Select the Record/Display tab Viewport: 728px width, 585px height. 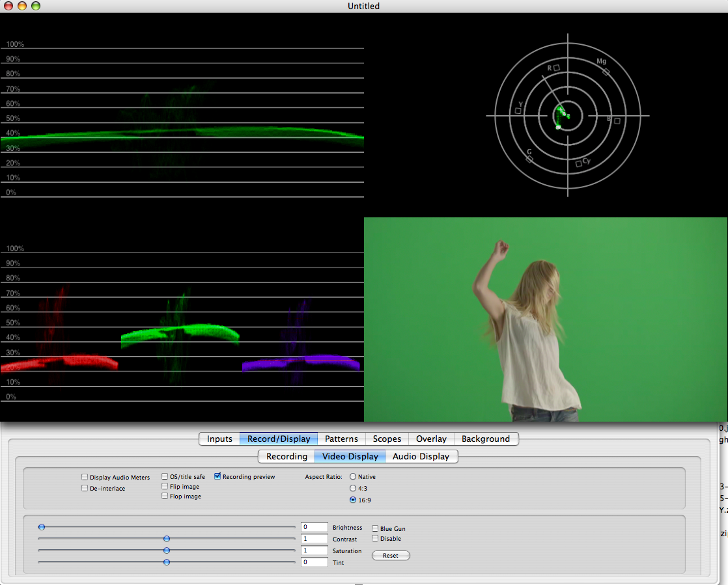click(279, 439)
